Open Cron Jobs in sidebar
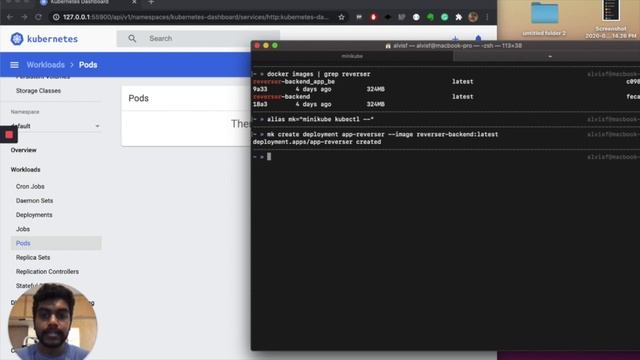Image resolution: width=640 pixels, height=360 pixels. click(30, 187)
